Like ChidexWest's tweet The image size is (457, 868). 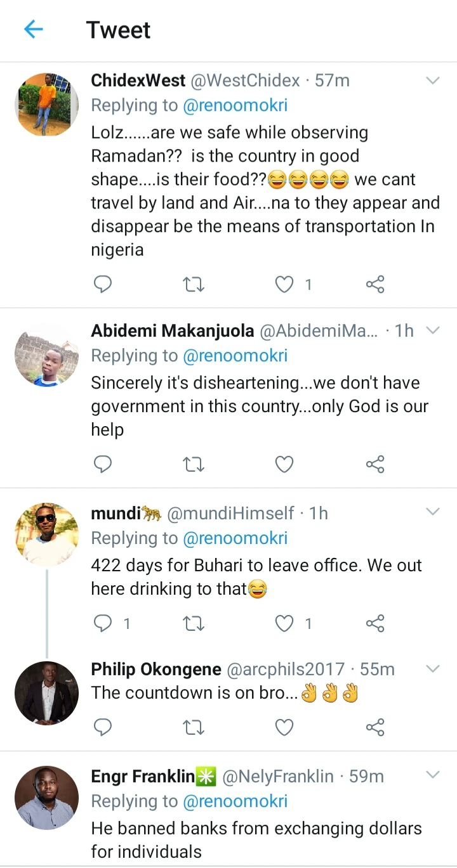(284, 285)
